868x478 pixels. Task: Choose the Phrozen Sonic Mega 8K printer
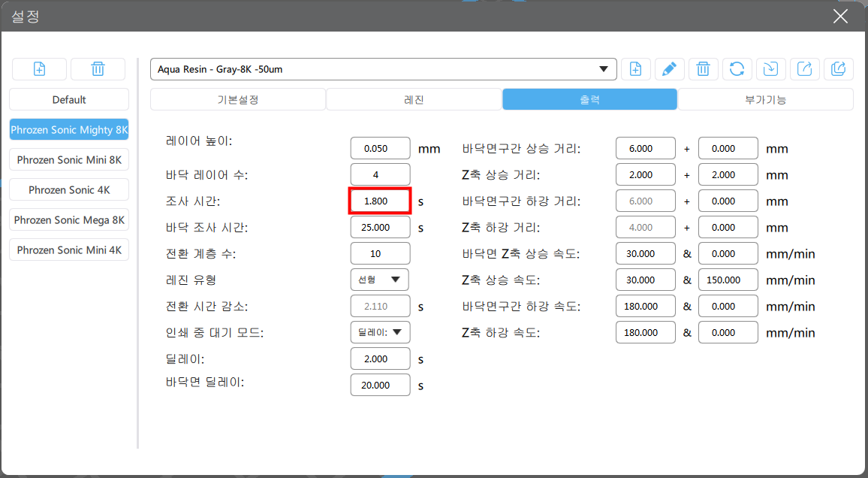69,220
